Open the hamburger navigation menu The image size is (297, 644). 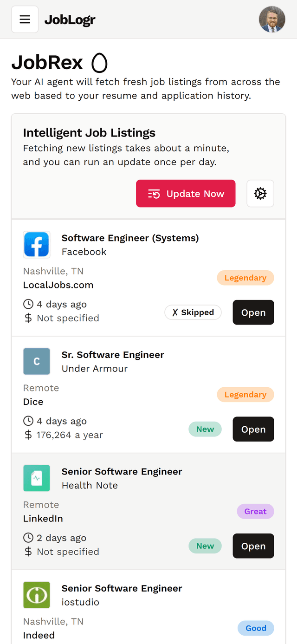(x=25, y=20)
